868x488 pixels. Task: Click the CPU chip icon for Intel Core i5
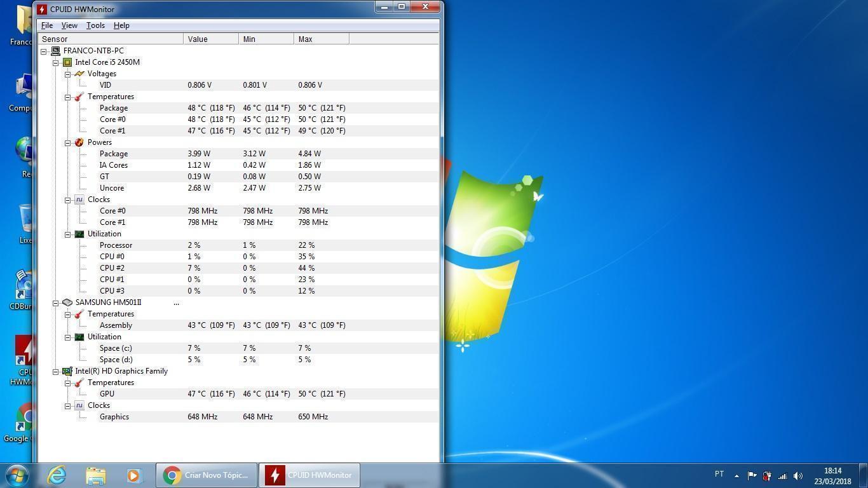click(67, 62)
